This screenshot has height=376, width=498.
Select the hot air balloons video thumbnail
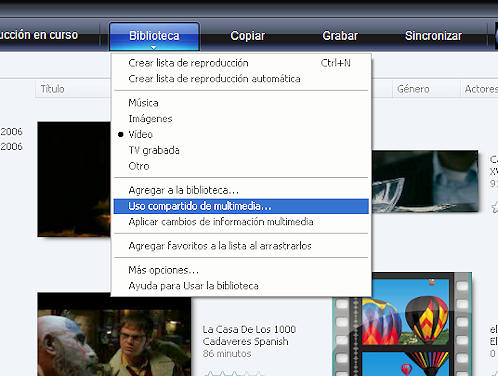pos(402,325)
